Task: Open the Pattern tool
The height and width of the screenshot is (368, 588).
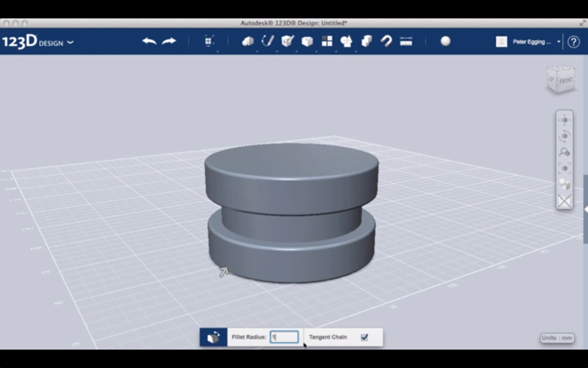Action: click(327, 41)
